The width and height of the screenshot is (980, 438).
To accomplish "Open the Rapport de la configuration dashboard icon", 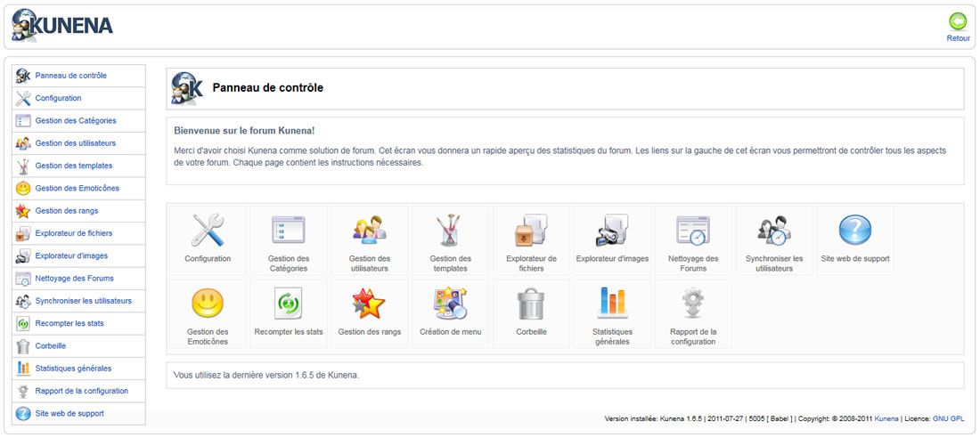I will point(693,303).
